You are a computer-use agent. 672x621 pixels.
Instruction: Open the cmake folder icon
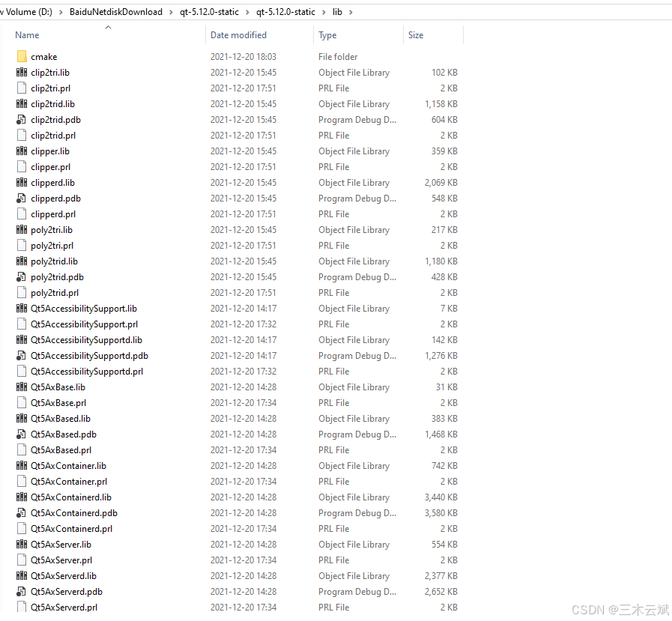22,57
